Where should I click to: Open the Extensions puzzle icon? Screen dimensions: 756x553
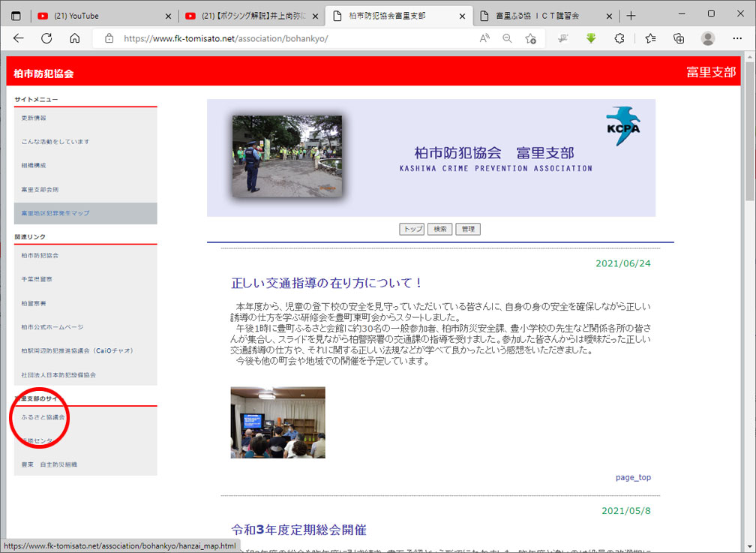point(619,38)
